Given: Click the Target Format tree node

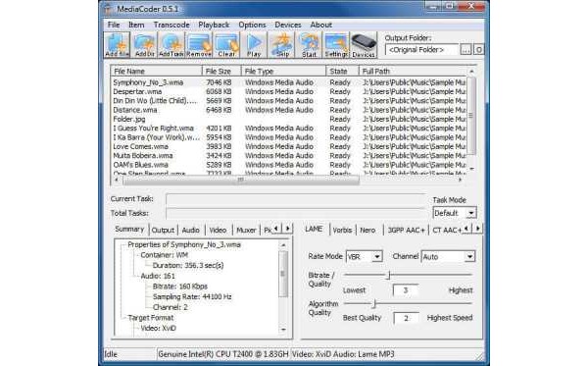Looking at the screenshot, I should tap(150, 318).
